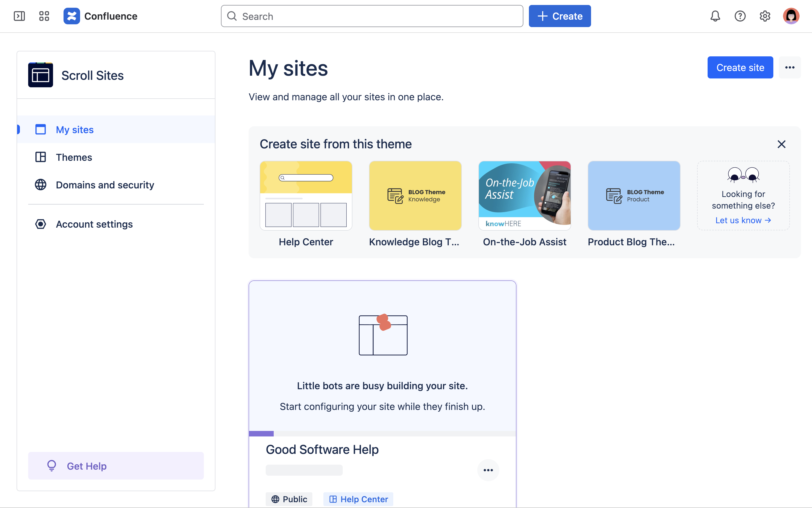Open the app switcher grid icon
The height and width of the screenshot is (508, 812).
[44, 16]
